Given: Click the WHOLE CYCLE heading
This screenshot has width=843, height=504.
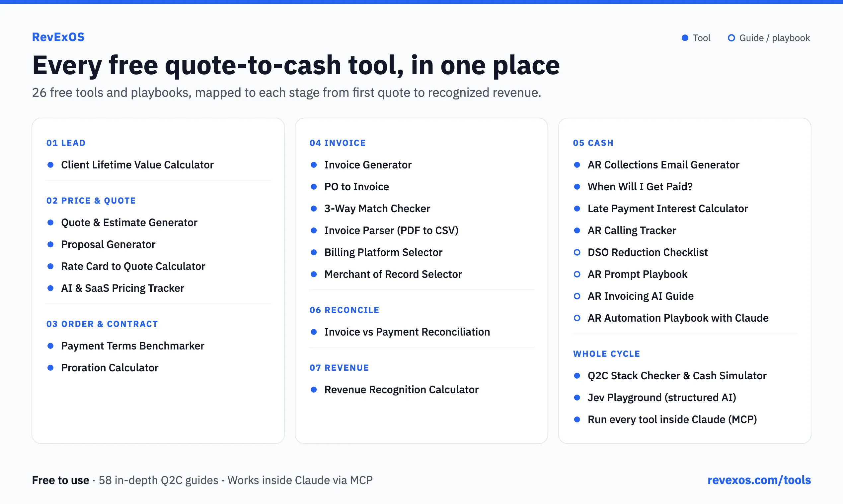Looking at the screenshot, I should [606, 354].
